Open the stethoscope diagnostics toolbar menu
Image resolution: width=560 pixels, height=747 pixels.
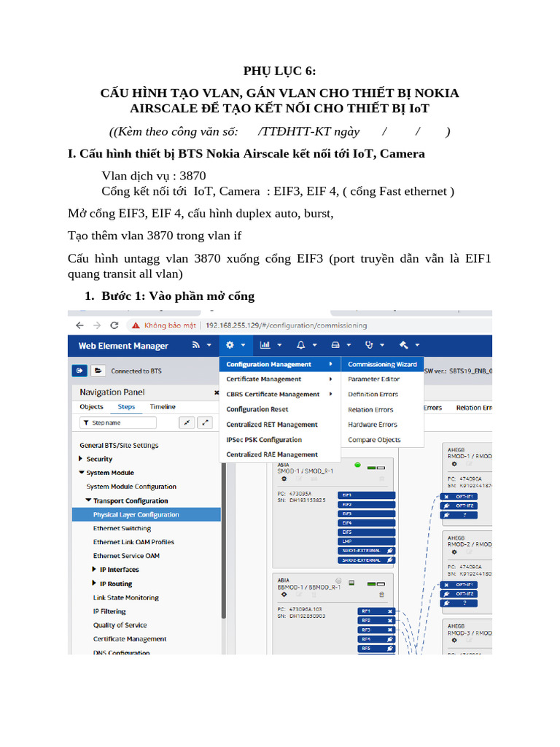tap(369, 345)
